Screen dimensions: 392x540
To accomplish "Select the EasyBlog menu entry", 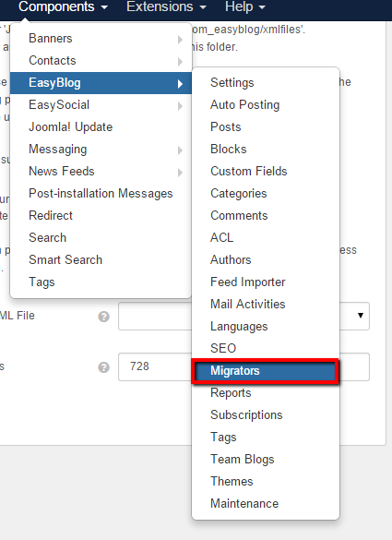I will click(x=101, y=83).
